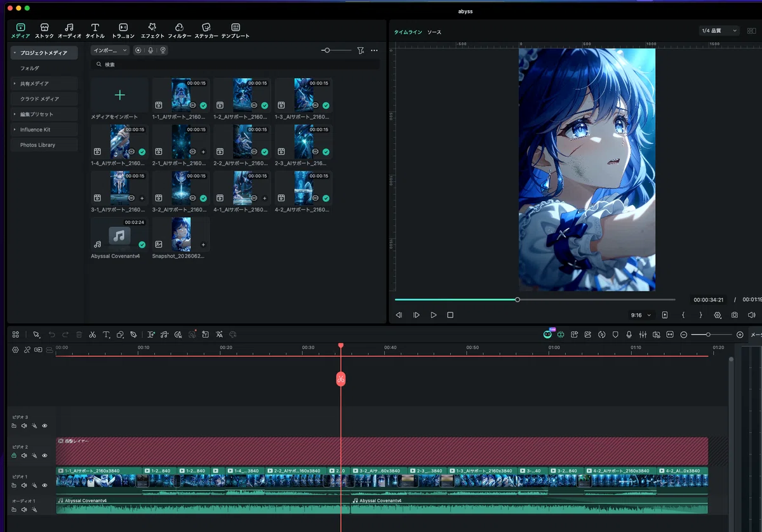Mute the ビデオ 1 track speaker
This screenshot has height=532, width=762.
coord(24,485)
